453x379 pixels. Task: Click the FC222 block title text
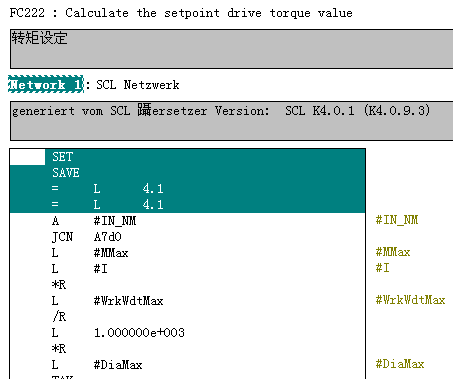181,13
